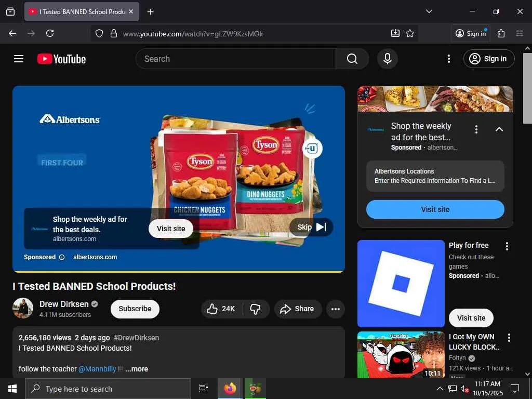This screenshot has width=532, height=399.
Task: Close the 'I Tested BANNED School' tab
Action: pos(131,11)
